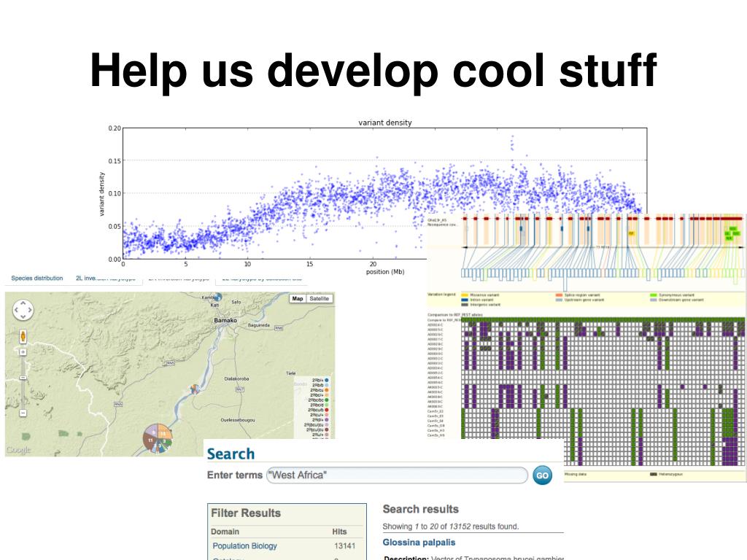Click the 'Search results' heading
The image size is (747, 560).
(421, 509)
